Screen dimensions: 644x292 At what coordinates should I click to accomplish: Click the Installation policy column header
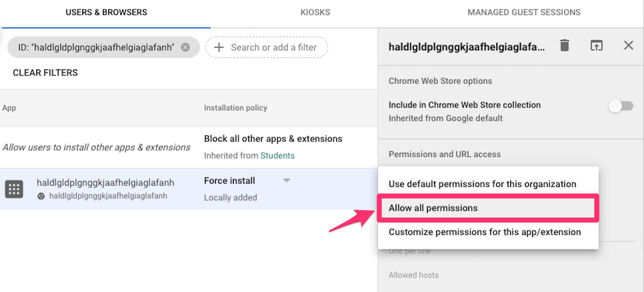(235, 108)
